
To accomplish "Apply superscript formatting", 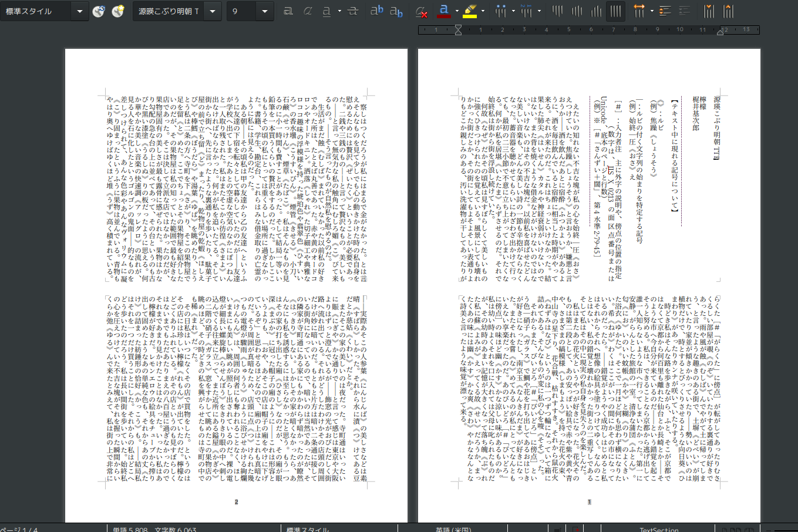I will click(x=377, y=11).
